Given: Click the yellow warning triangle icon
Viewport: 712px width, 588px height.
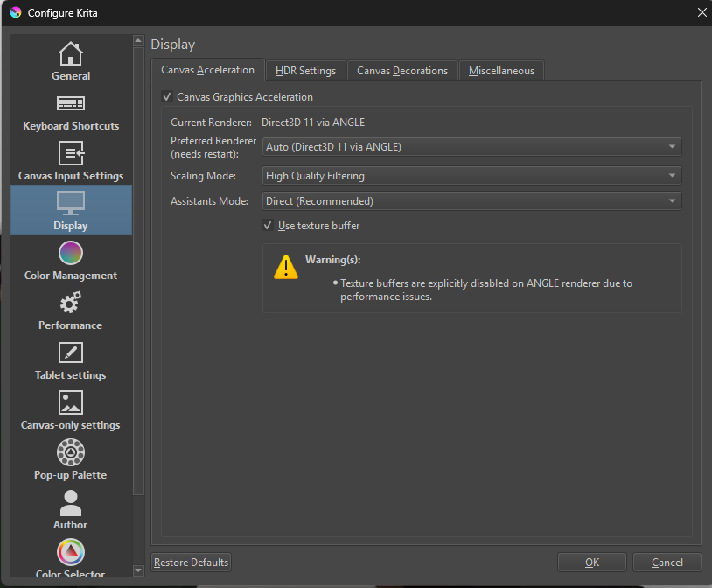Looking at the screenshot, I should (x=286, y=267).
